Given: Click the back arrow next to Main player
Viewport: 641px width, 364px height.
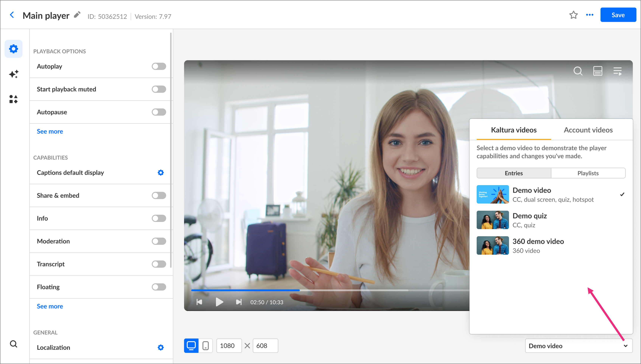Looking at the screenshot, I should (x=12, y=15).
